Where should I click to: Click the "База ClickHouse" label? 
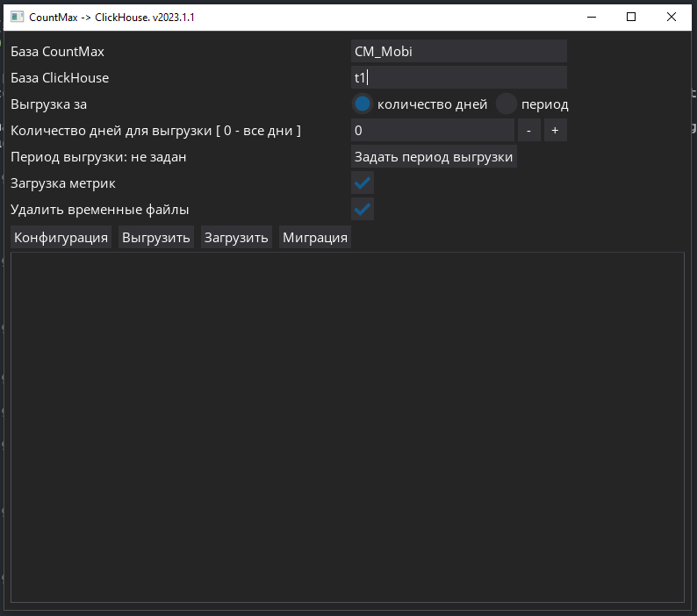tap(60, 78)
